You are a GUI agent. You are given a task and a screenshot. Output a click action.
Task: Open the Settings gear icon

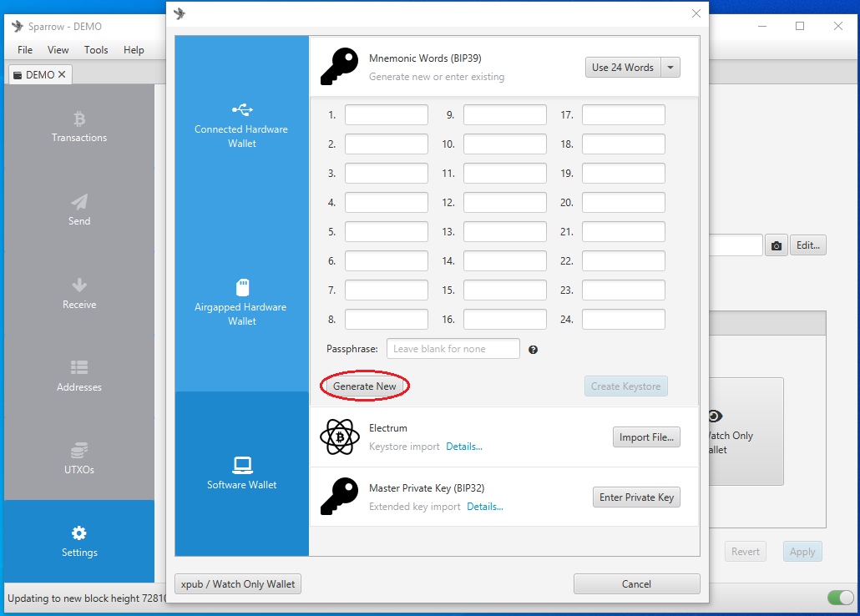79,533
